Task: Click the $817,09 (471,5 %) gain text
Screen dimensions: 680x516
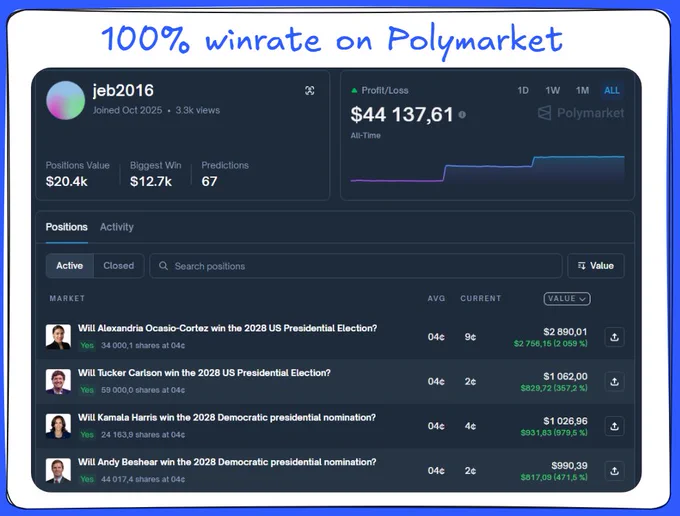Action: coord(554,478)
